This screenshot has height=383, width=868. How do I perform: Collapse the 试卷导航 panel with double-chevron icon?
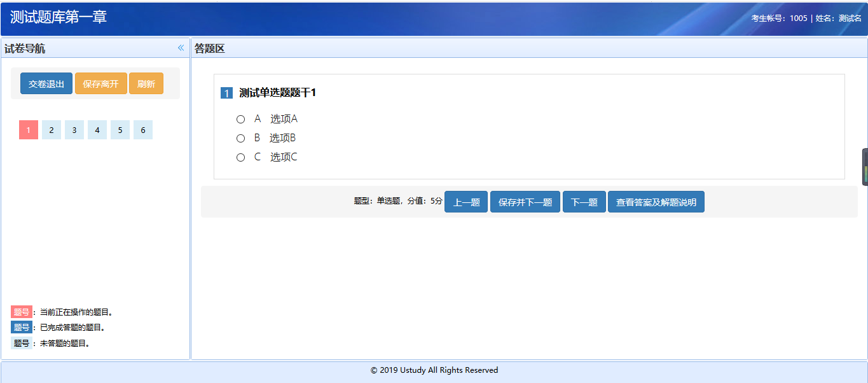click(181, 48)
